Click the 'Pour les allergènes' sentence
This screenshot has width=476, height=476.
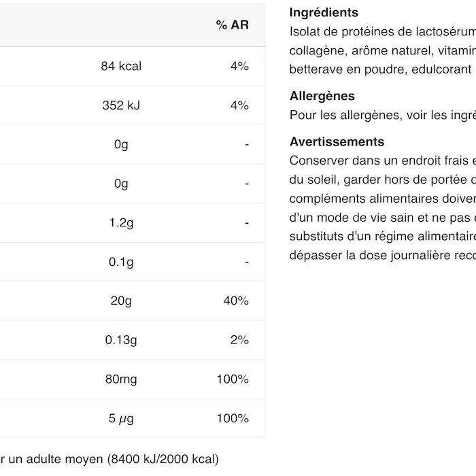point(381,115)
